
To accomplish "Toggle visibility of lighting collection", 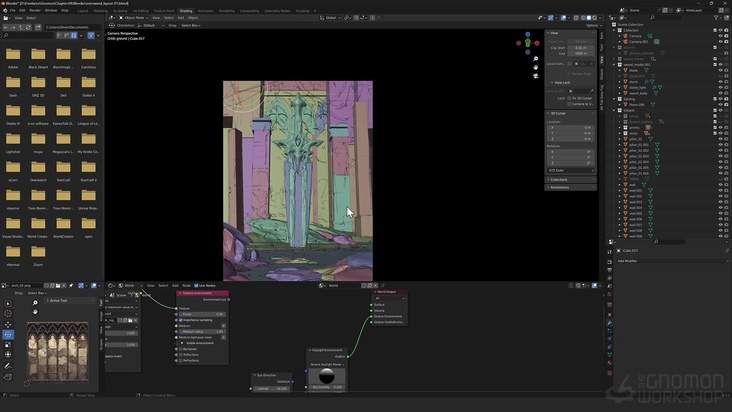I will [x=720, y=99].
